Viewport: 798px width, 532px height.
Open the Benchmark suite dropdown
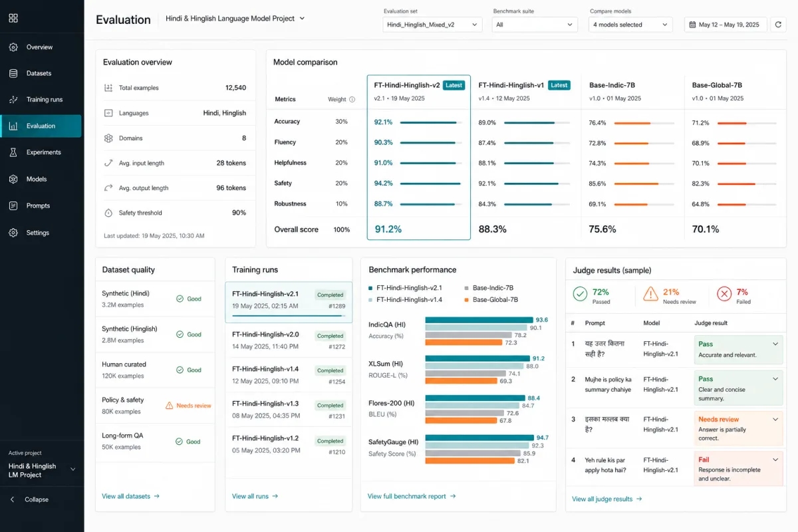(535, 25)
